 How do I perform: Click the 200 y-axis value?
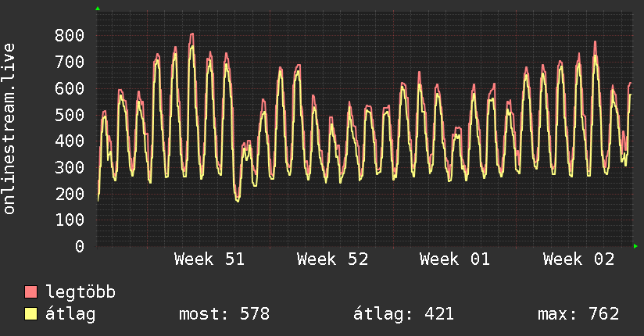[x=70, y=194]
